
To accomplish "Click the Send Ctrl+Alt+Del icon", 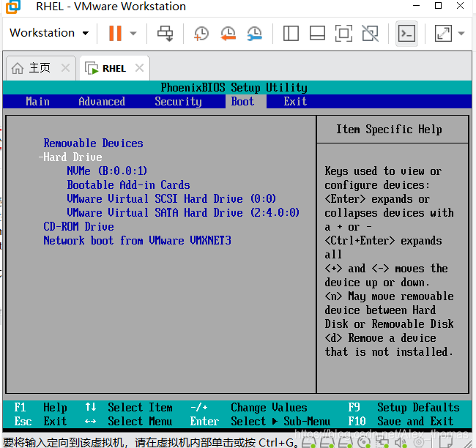I will coord(166,33).
